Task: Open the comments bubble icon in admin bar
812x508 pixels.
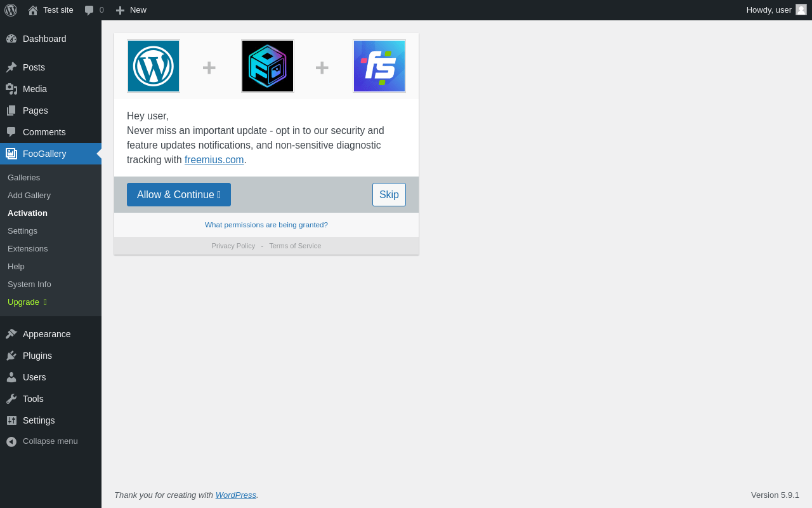Action: tap(89, 10)
